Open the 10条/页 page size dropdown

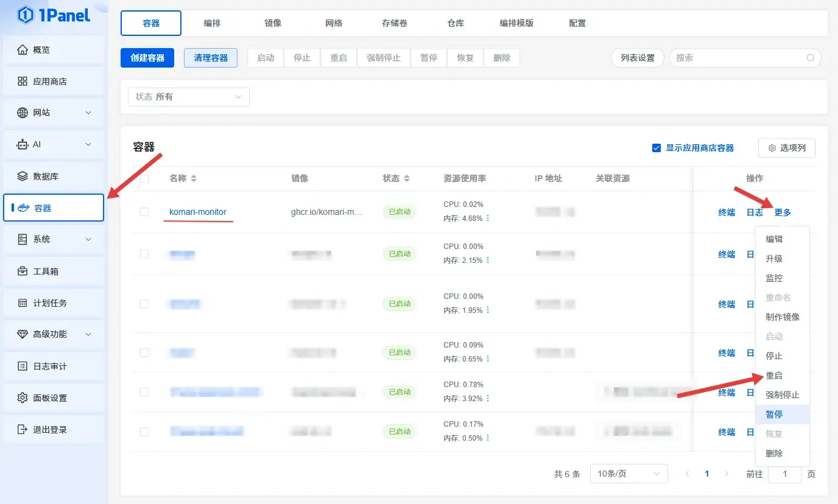click(x=628, y=474)
